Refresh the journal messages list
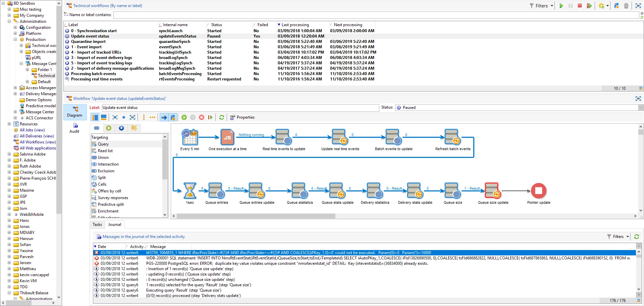The width and height of the screenshot is (644, 306). coord(636,237)
